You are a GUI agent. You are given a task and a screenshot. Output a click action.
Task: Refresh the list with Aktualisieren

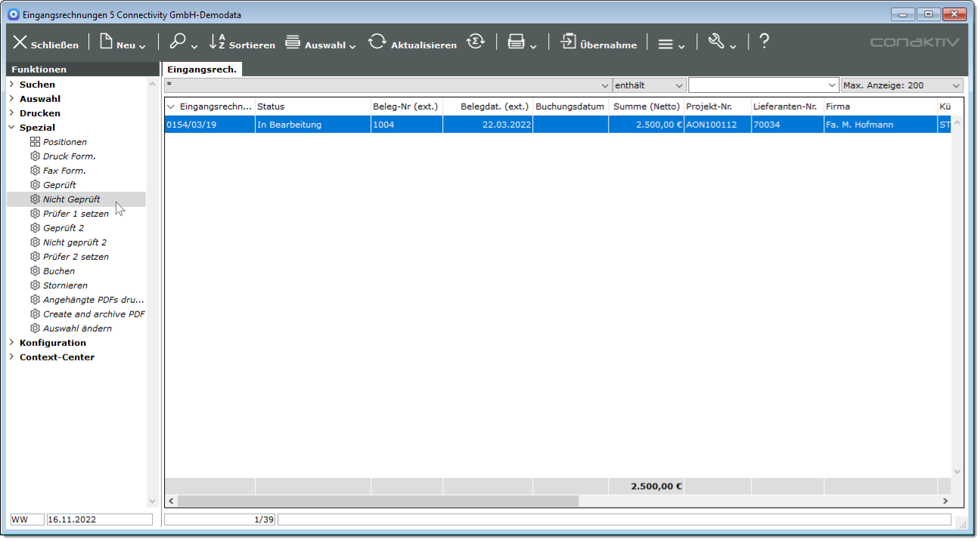(x=412, y=43)
